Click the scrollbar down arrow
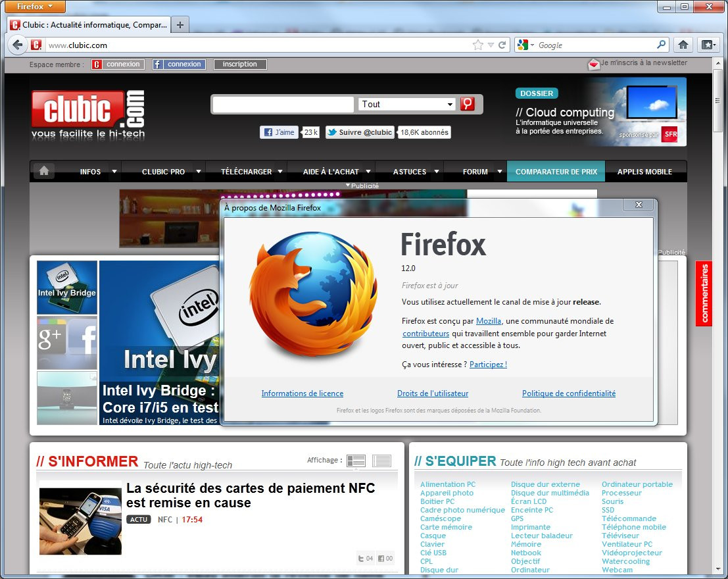Screen dimensions: 728x579 click(717, 568)
